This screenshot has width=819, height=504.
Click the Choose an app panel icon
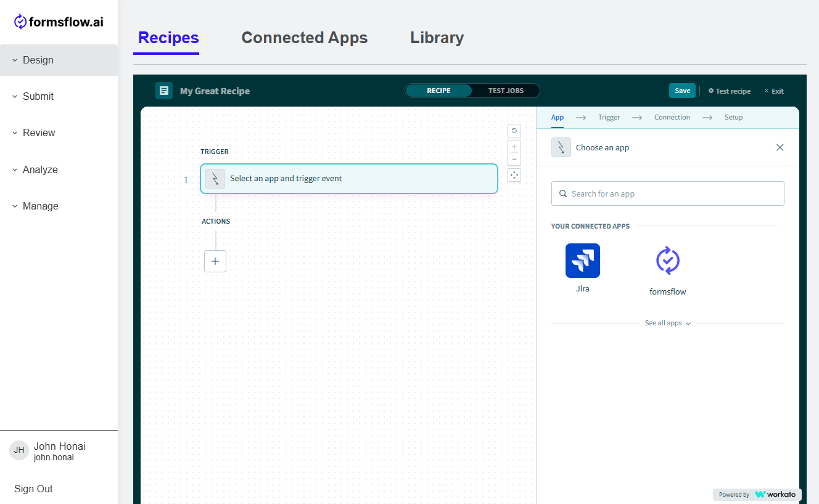coord(561,147)
